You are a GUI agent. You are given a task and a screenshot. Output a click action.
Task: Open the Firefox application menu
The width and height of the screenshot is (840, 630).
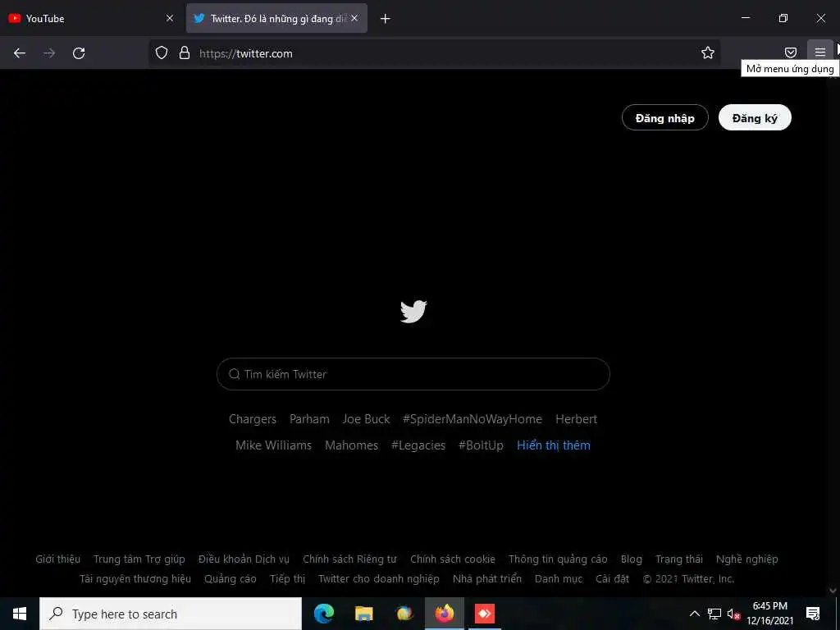pyautogui.click(x=820, y=52)
